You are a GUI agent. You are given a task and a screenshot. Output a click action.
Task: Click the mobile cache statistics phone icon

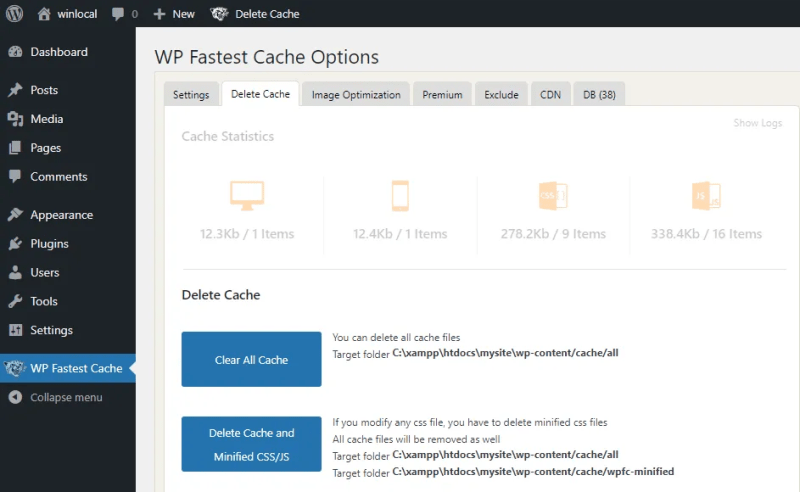point(400,195)
